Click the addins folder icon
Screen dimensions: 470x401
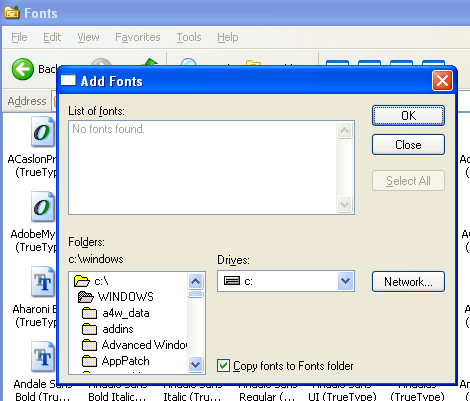(89, 329)
